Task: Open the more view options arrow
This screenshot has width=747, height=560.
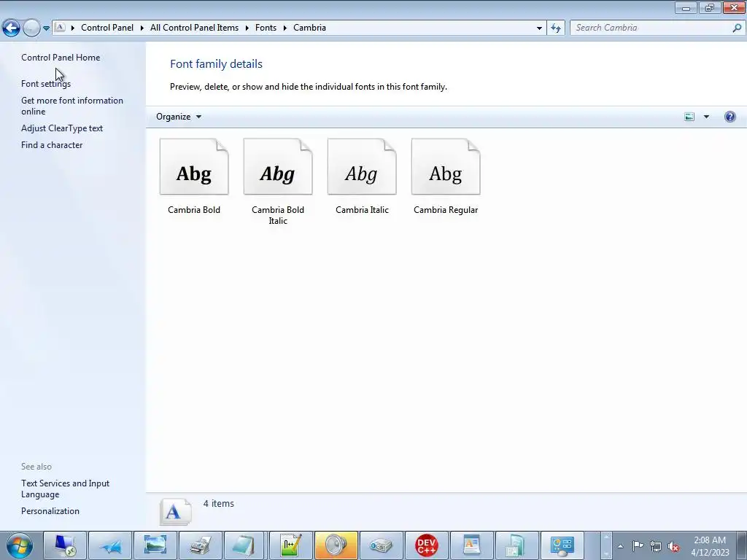Action: [706, 117]
